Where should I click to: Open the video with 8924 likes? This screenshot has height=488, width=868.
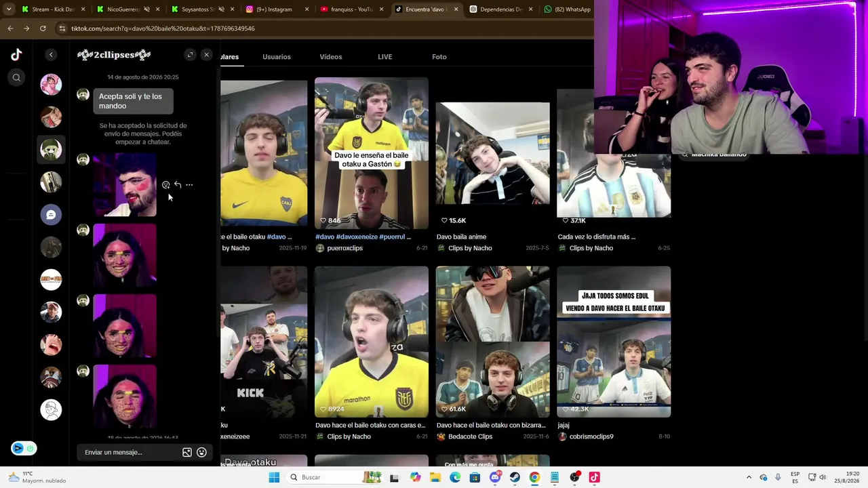click(372, 342)
